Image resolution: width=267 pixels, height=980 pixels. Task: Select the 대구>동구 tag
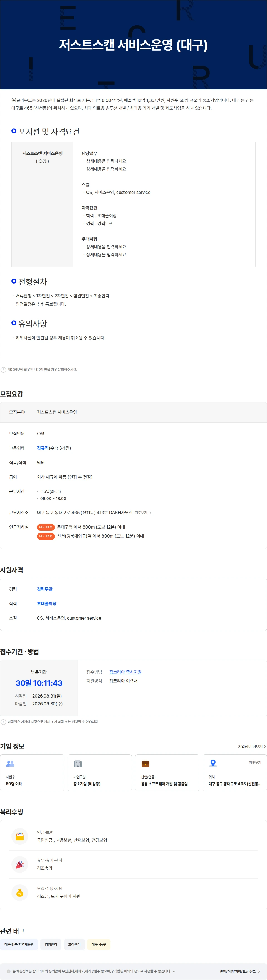[98, 944]
